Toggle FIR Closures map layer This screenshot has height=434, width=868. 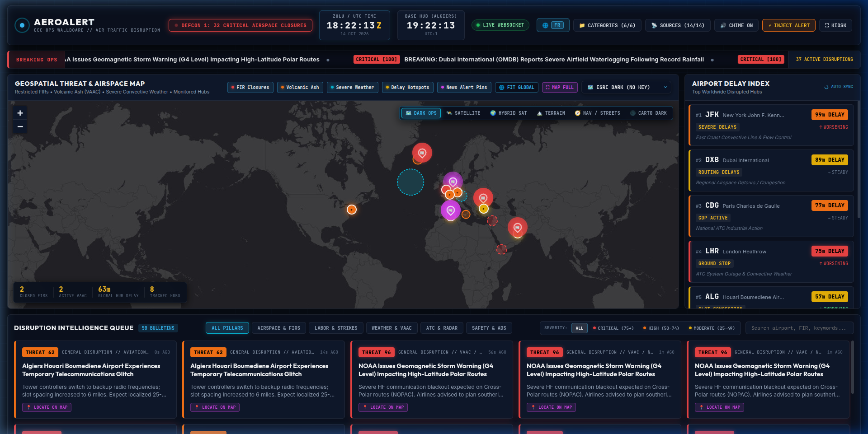[250, 88]
